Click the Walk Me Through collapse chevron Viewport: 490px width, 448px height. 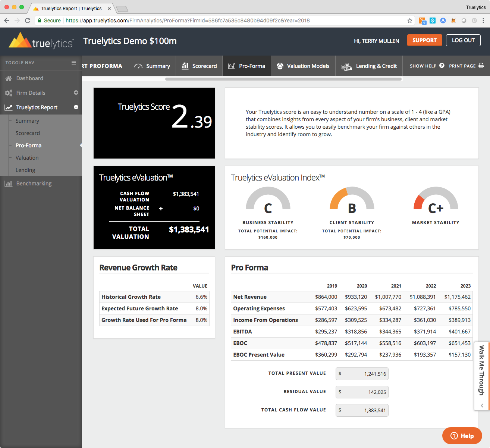(x=482, y=405)
